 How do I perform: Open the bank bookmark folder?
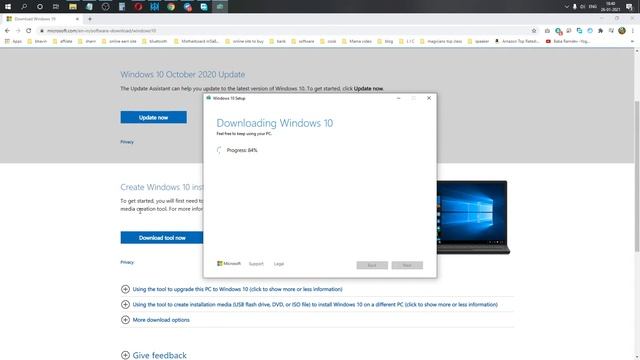(x=278, y=41)
